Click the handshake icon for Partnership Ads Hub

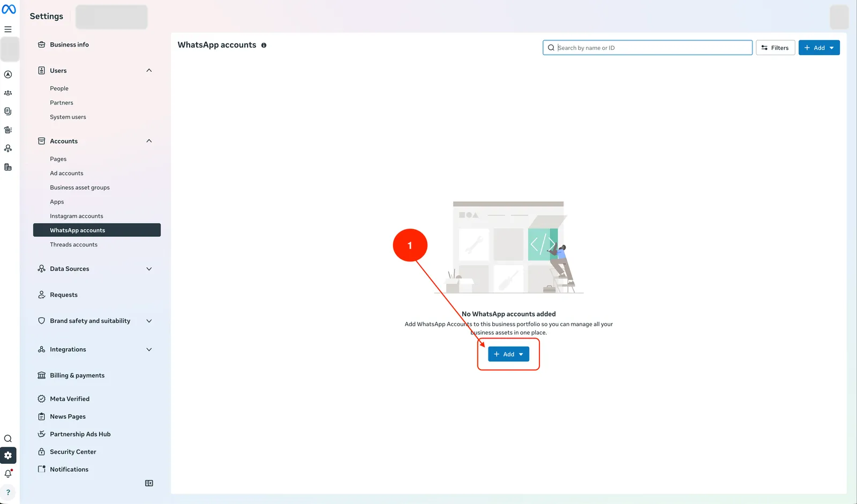[41, 434]
